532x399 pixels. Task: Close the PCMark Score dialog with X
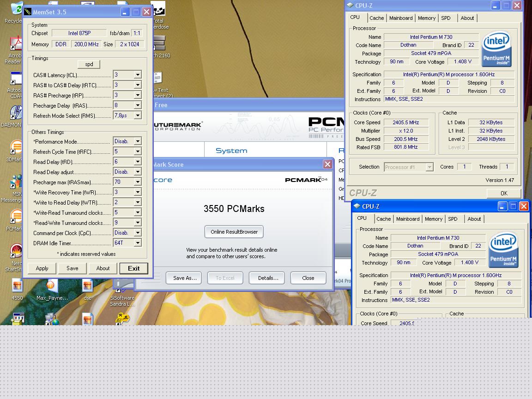[x=327, y=164]
